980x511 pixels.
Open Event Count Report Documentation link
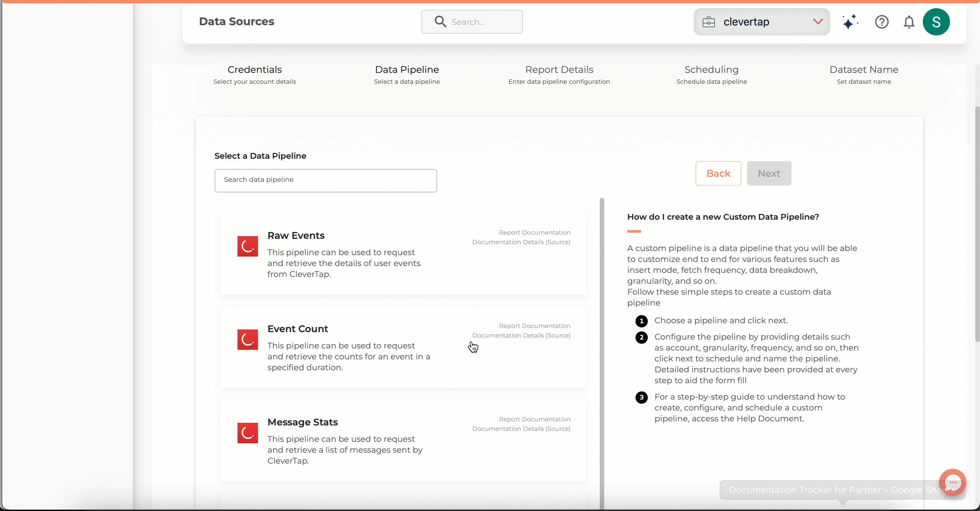click(535, 326)
